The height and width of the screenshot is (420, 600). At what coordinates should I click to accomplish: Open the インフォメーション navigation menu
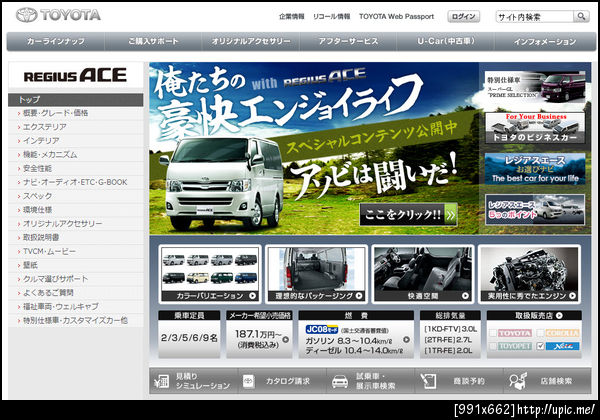[x=545, y=41]
